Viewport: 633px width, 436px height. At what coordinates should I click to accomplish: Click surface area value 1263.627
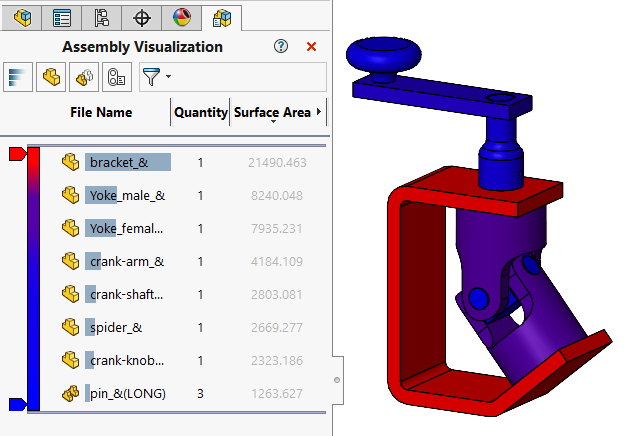coord(277,394)
